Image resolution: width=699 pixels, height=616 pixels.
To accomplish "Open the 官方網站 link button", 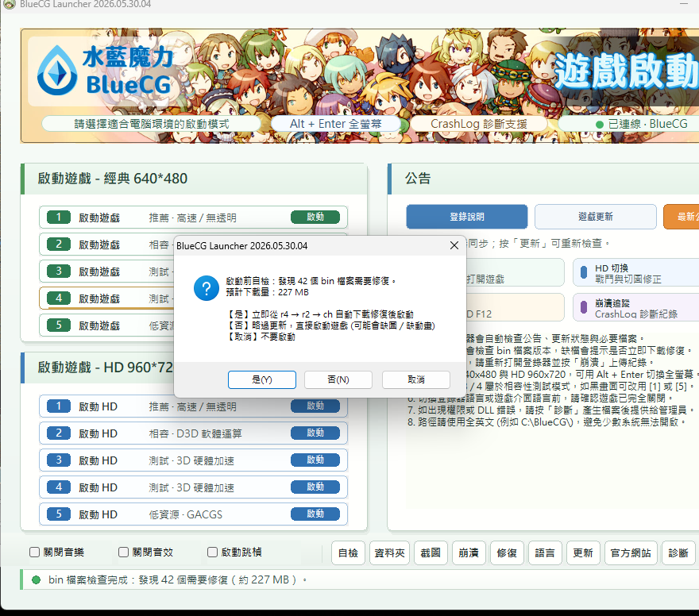I will coord(631,552).
